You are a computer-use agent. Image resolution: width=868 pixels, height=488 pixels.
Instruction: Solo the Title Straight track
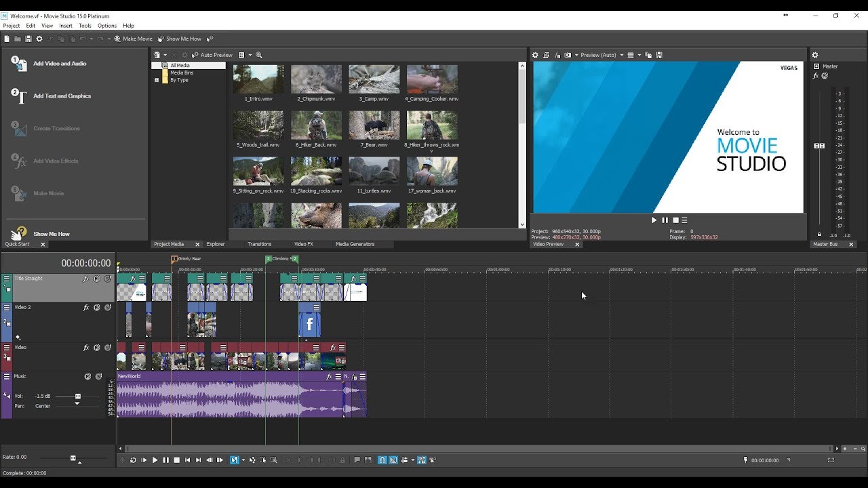pos(107,279)
